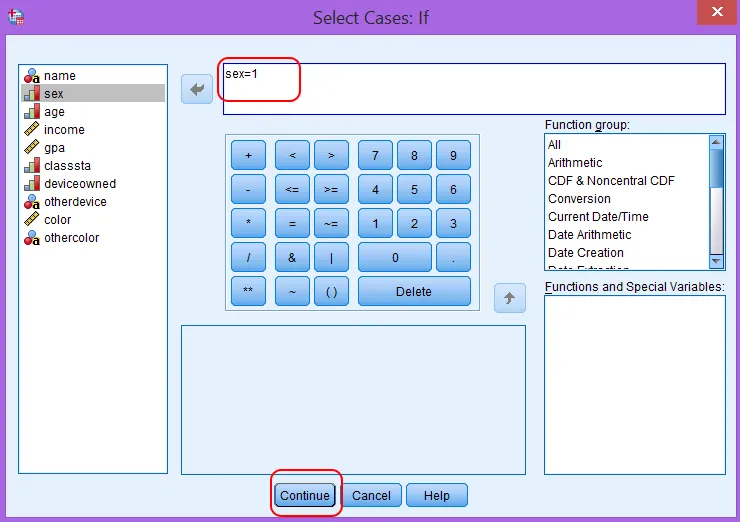The image size is (740, 522).
Task: Choose CDF & Noncentral CDF group
Action: pyautogui.click(x=627, y=181)
